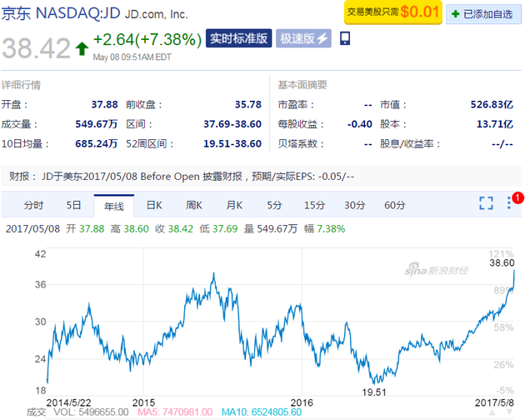Click the timestamp May 08 09:51AM EDT
This screenshot has width=525, height=420.
(x=132, y=57)
